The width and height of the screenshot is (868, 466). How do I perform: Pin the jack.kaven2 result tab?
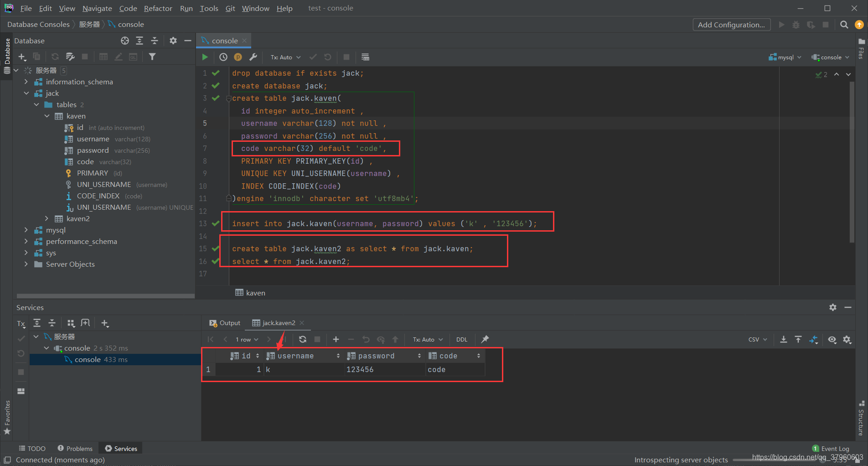[x=485, y=339]
